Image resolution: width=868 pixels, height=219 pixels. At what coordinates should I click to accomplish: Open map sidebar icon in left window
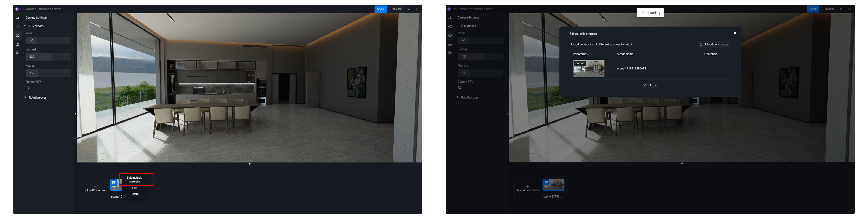click(18, 53)
